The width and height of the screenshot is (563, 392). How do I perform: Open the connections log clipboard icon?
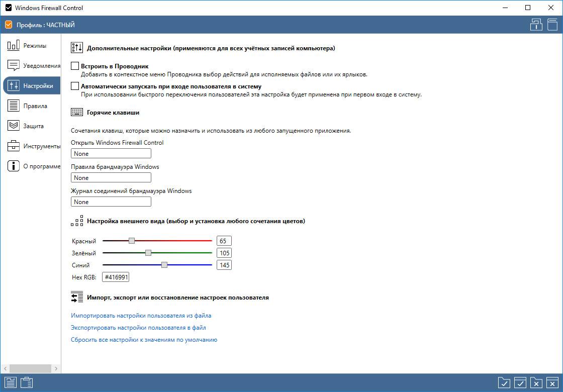[27, 382]
